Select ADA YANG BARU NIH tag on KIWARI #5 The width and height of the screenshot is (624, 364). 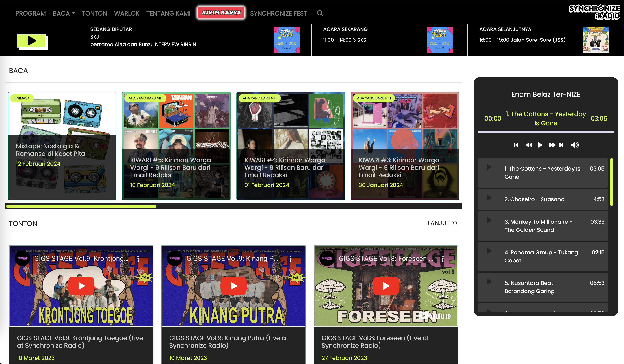(x=145, y=98)
